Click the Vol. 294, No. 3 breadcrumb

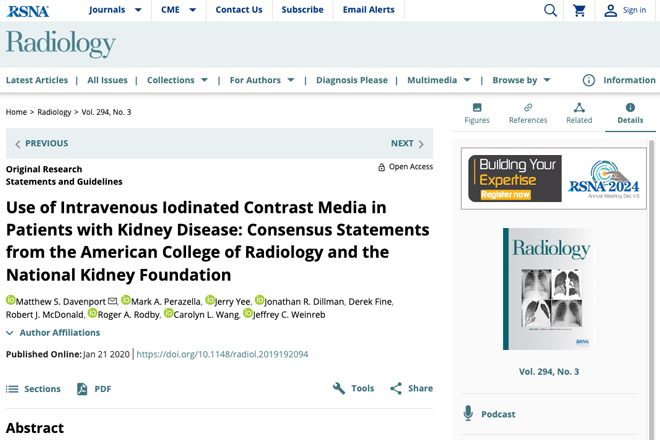106,112
